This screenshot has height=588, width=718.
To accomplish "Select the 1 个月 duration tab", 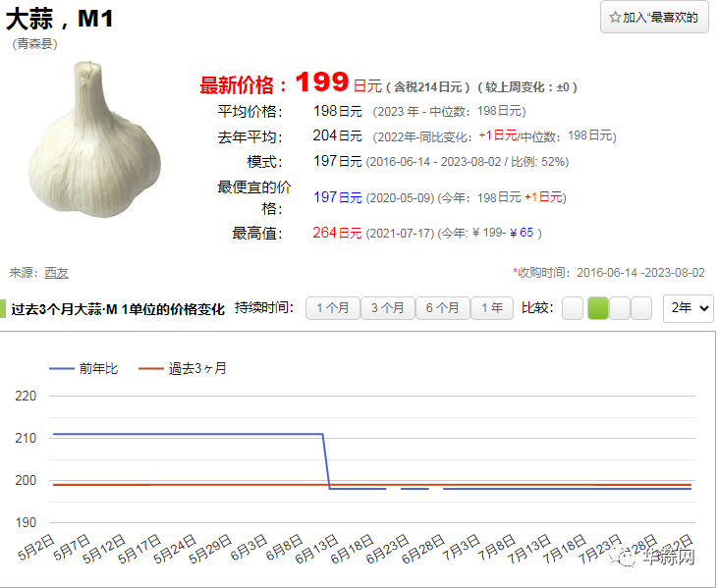I will [x=332, y=308].
